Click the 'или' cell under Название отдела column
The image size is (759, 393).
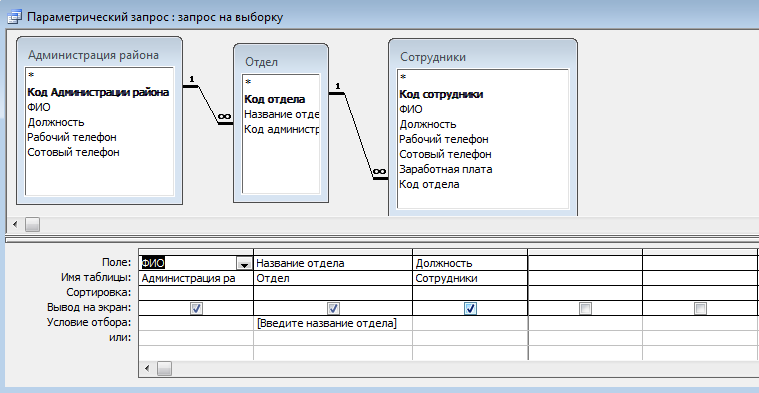tap(333, 338)
